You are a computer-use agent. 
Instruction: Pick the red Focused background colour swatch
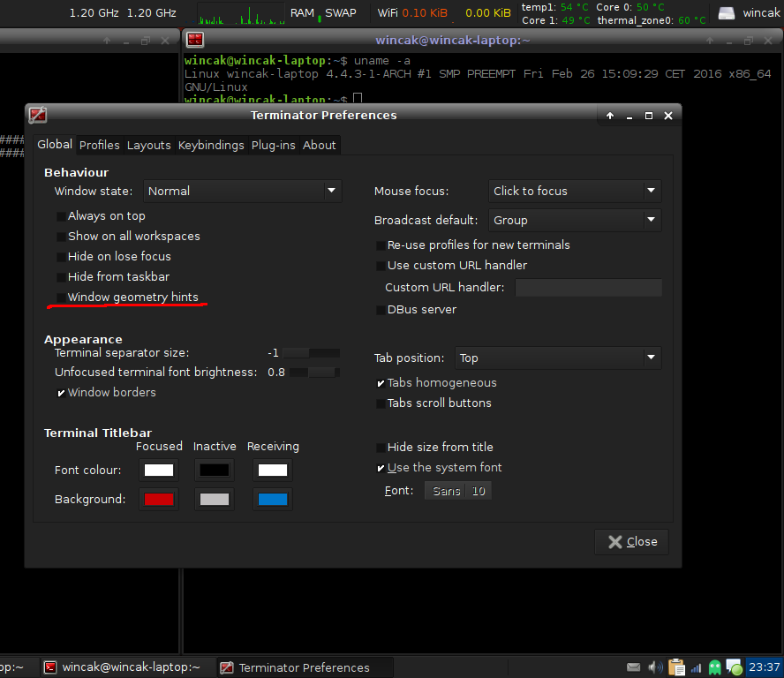click(159, 500)
